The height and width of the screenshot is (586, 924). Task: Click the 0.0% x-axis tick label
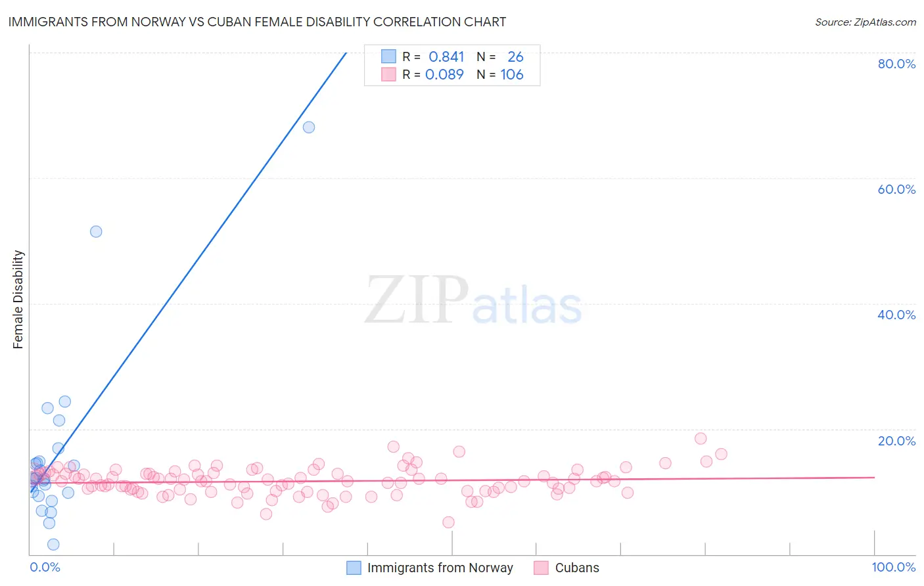click(45, 567)
